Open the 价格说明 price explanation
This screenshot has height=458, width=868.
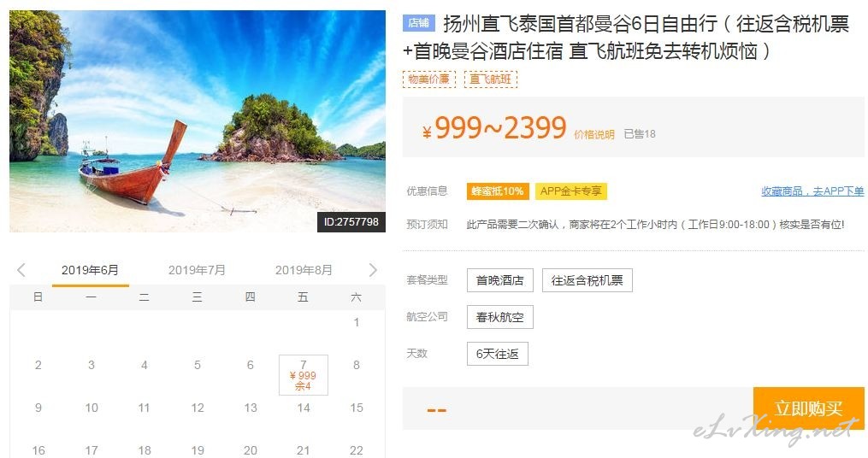[x=594, y=134]
